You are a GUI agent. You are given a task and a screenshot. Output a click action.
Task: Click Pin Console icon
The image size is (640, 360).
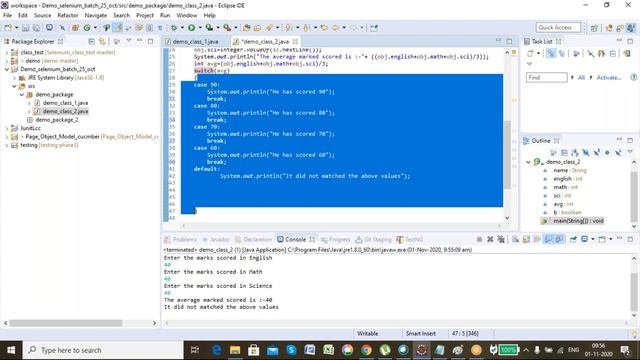coord(573,239)
